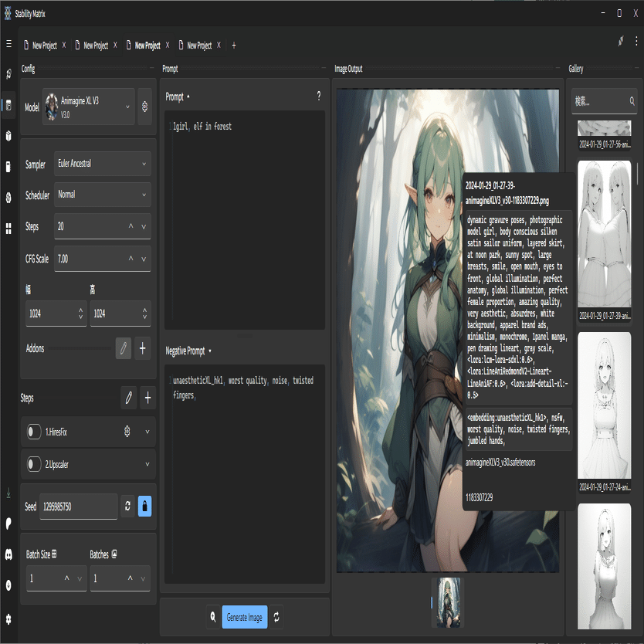
Task: Increase the CFG Scale value with up arrow
Action: pos(130,259)
